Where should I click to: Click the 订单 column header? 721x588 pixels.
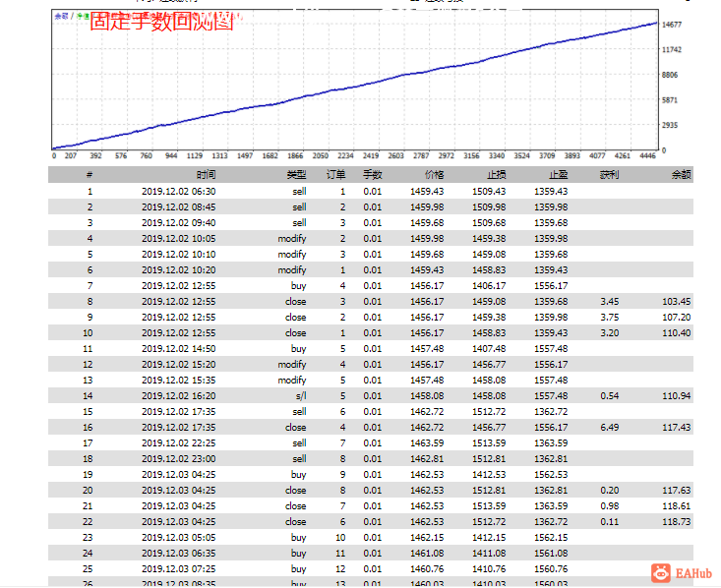[x=335, y=175]
